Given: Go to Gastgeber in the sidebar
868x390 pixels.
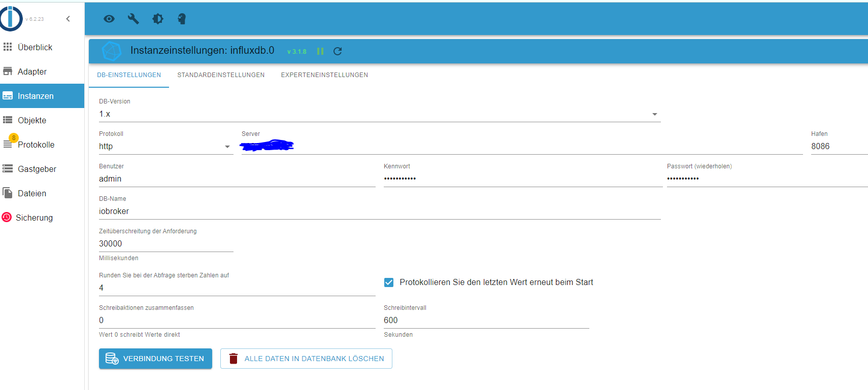Looking at the screenshot, I should 42,169.
